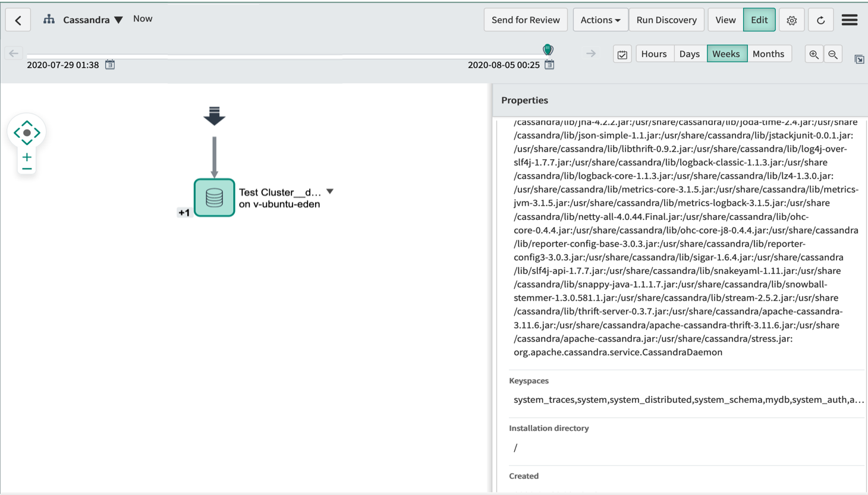This screenshot has height=495, width=868.
Task: Click the start date 2020-07-29 01:38
Action: (63, 65)
